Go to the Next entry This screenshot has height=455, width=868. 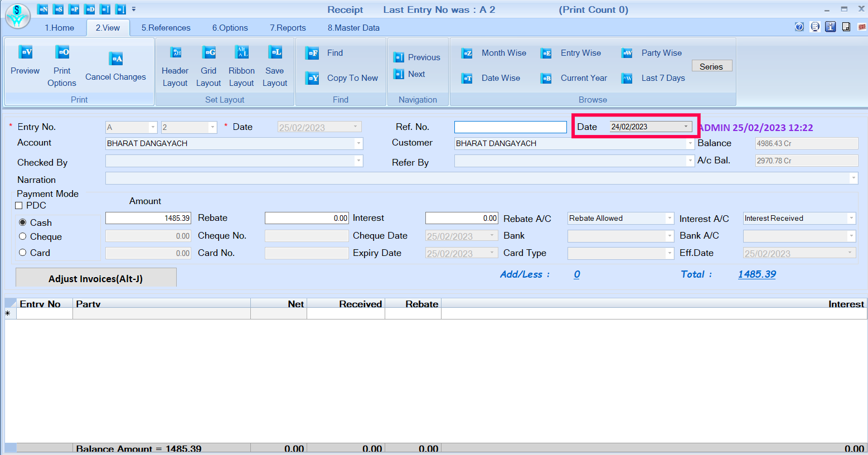pyautogui.click(x=409, y=74)
